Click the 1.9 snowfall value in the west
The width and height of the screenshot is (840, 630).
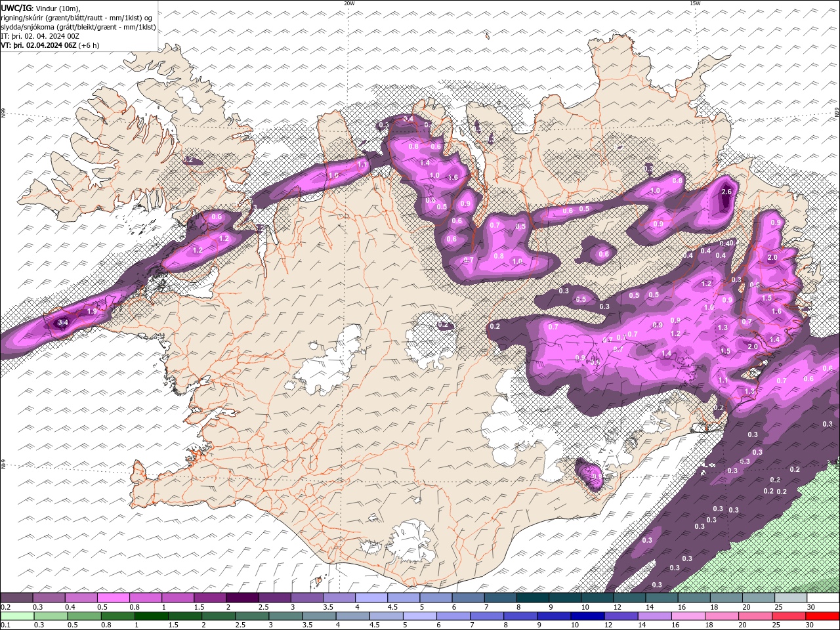coord(93,311)
